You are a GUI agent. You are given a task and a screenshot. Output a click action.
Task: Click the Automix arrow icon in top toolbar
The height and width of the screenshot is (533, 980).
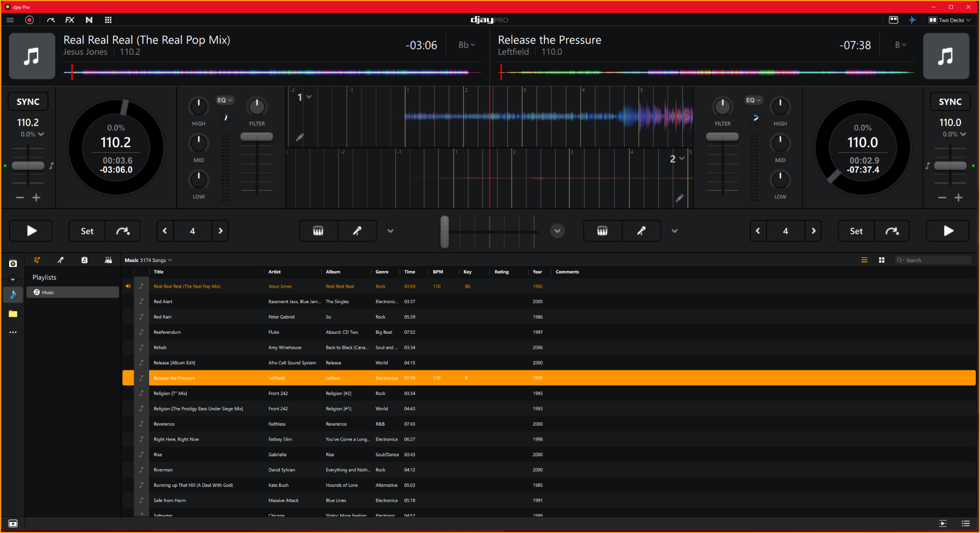(x=51, y=20)
